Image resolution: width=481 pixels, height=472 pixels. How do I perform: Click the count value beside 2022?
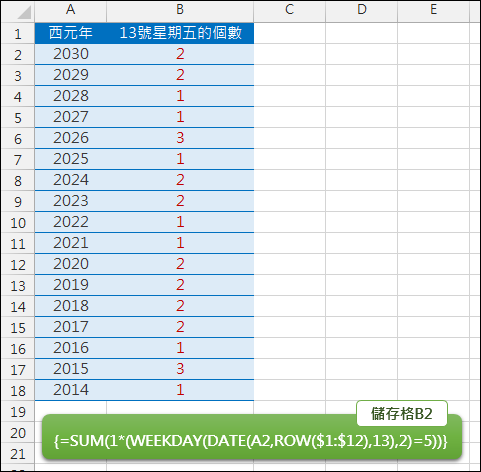(x=180, y=222)
